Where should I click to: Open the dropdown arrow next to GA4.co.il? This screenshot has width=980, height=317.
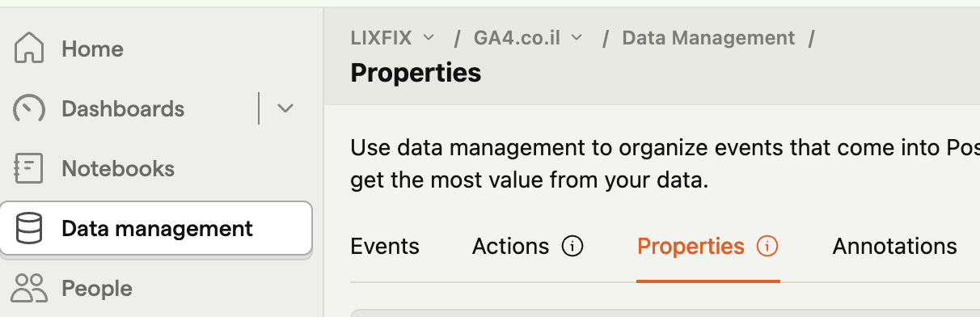[x=577, y=38]
